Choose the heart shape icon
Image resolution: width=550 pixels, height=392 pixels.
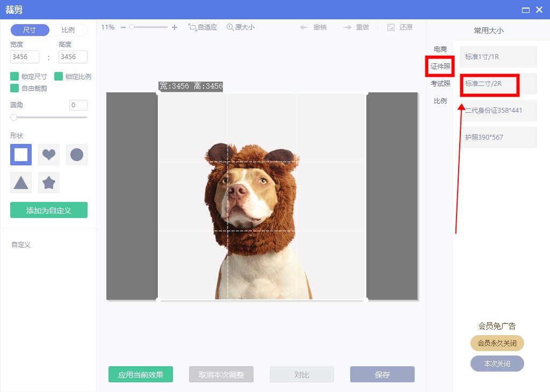pos(49,155)
